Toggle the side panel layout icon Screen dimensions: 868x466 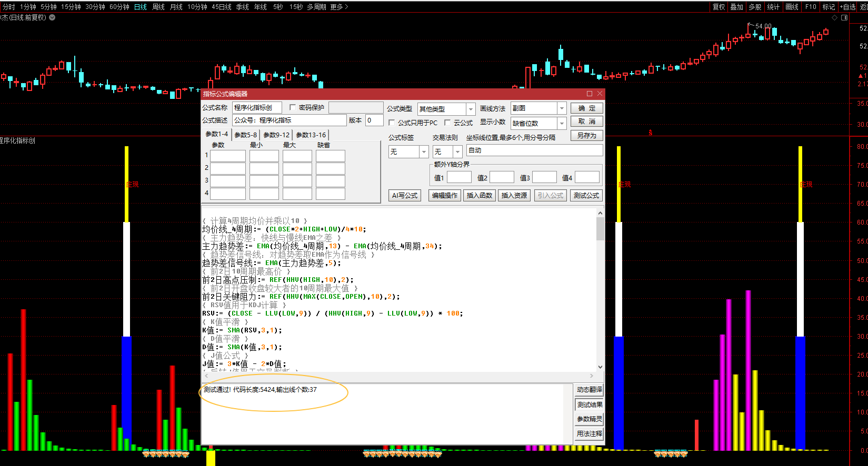click(x=844, y=18)
